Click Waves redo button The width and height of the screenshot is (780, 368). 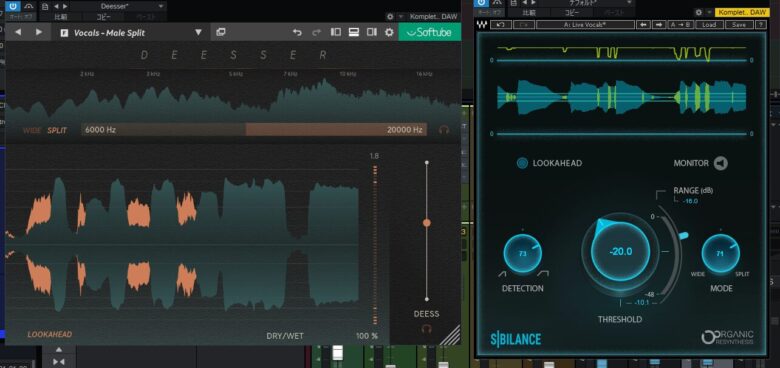(523, 24)
